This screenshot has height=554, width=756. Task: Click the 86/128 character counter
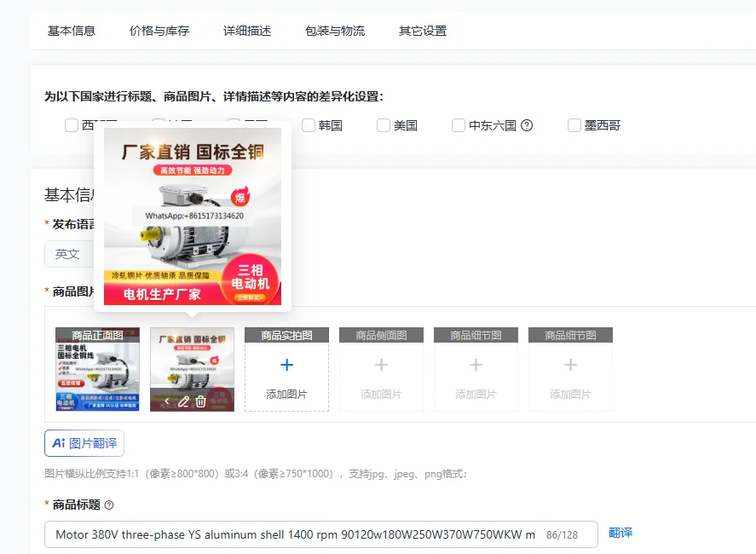point(562,534)
